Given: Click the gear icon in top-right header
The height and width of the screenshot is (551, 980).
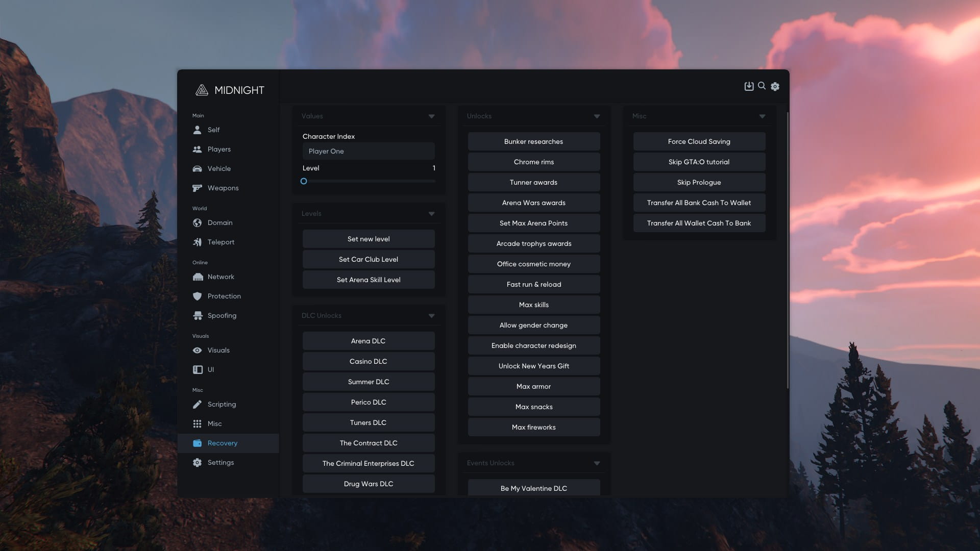Looking at the screenshot, I should click(775, 87).
